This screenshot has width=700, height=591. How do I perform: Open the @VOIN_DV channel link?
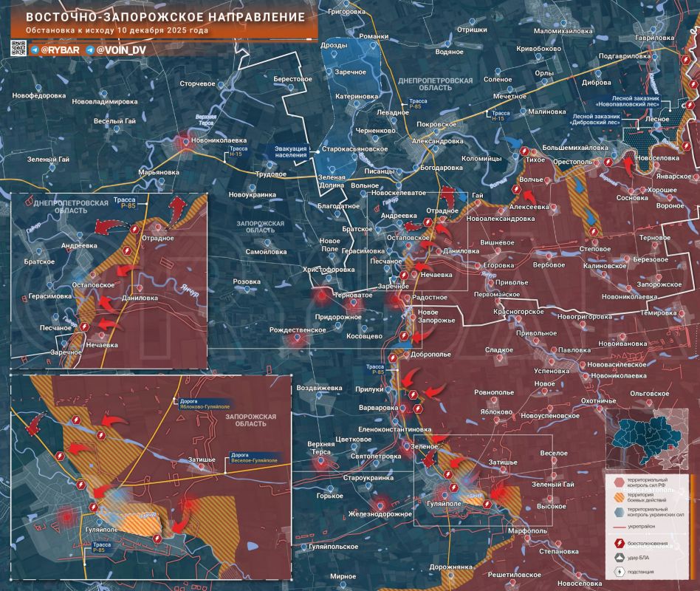click(119, 49)
